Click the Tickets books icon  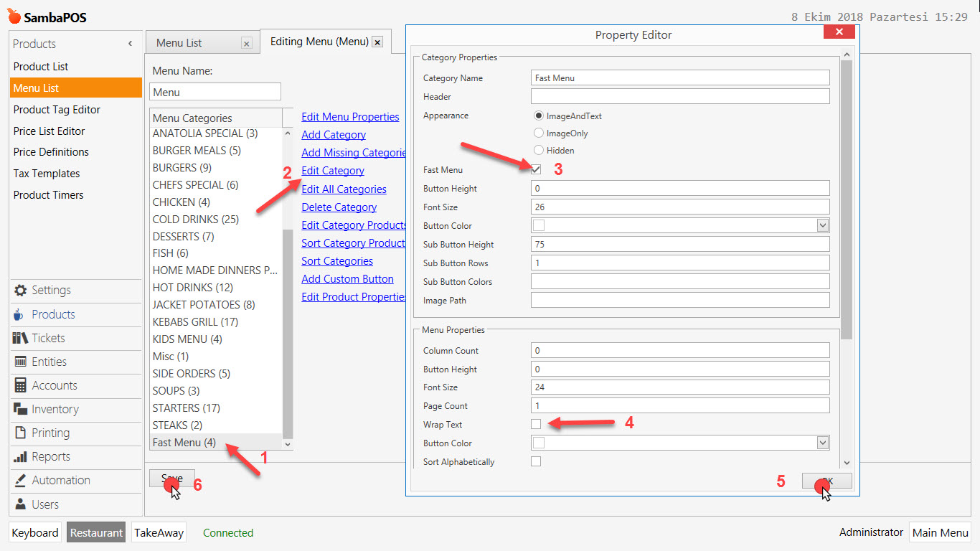tap(20, 338)
